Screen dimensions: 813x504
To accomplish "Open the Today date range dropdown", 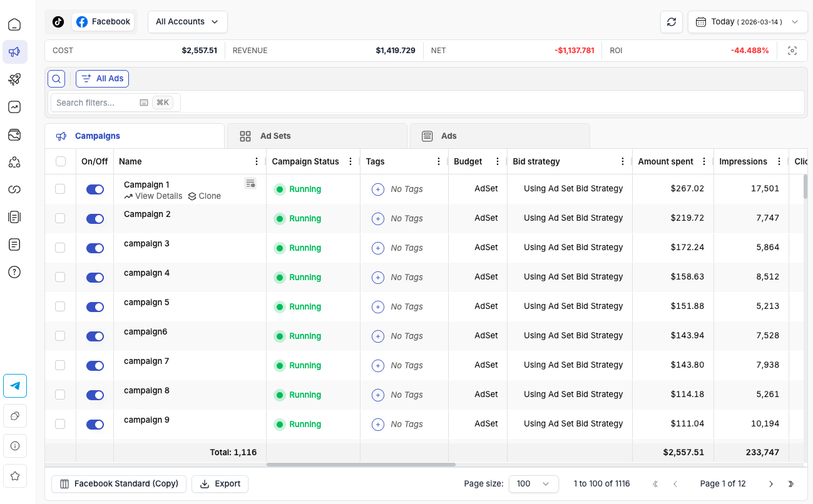I will point(747,22).
